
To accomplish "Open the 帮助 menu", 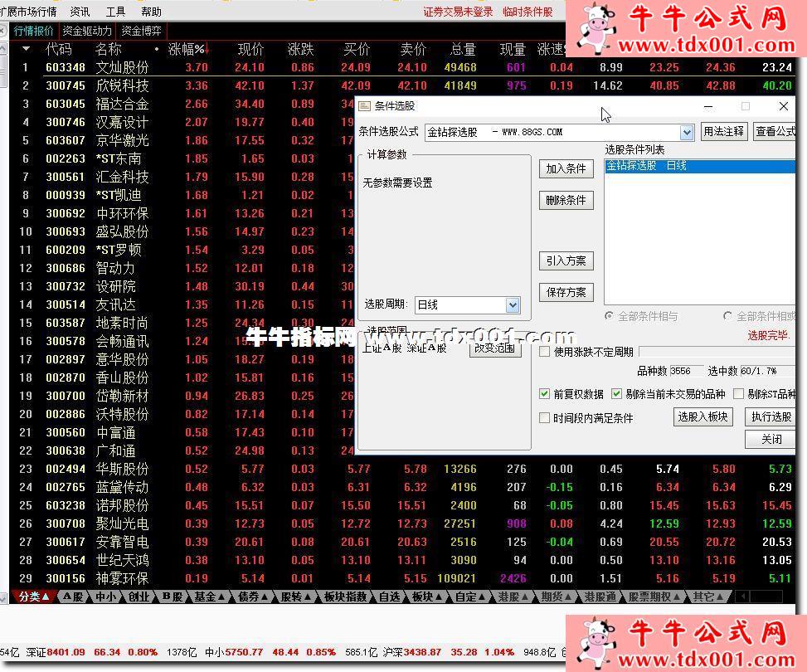I will (x=151, y=12).
